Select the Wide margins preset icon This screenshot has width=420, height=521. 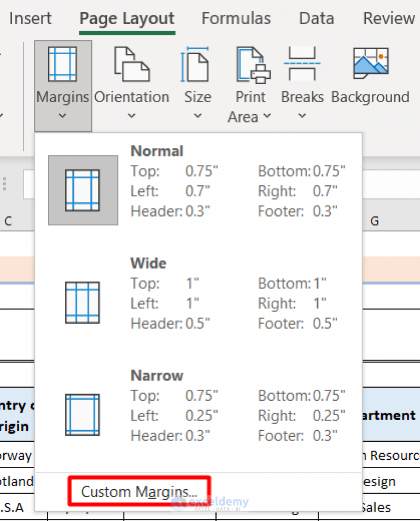(x=83, y=302)
